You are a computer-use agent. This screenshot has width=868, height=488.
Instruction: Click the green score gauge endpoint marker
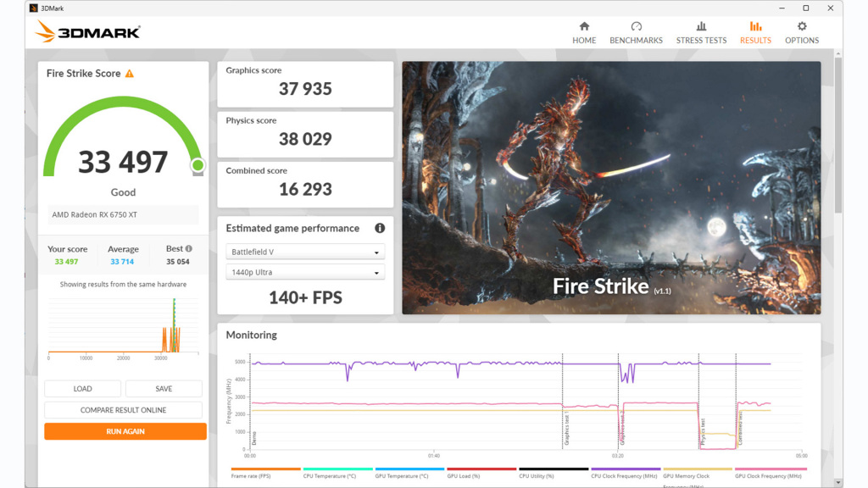198,166
